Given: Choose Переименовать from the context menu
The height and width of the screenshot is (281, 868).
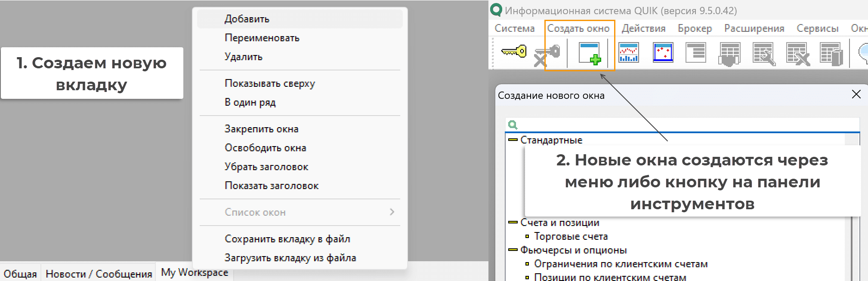Looking at the screenshot, I should point(262,38).
